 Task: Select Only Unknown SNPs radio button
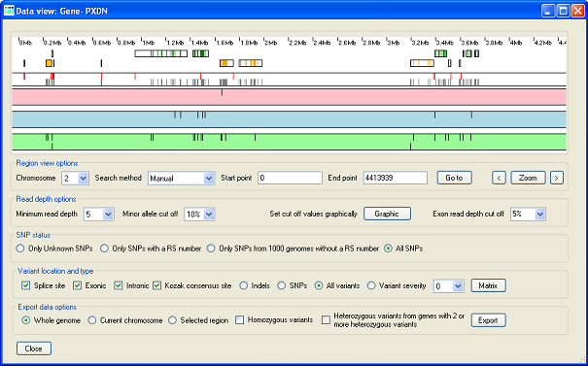[x=20, y=249]
